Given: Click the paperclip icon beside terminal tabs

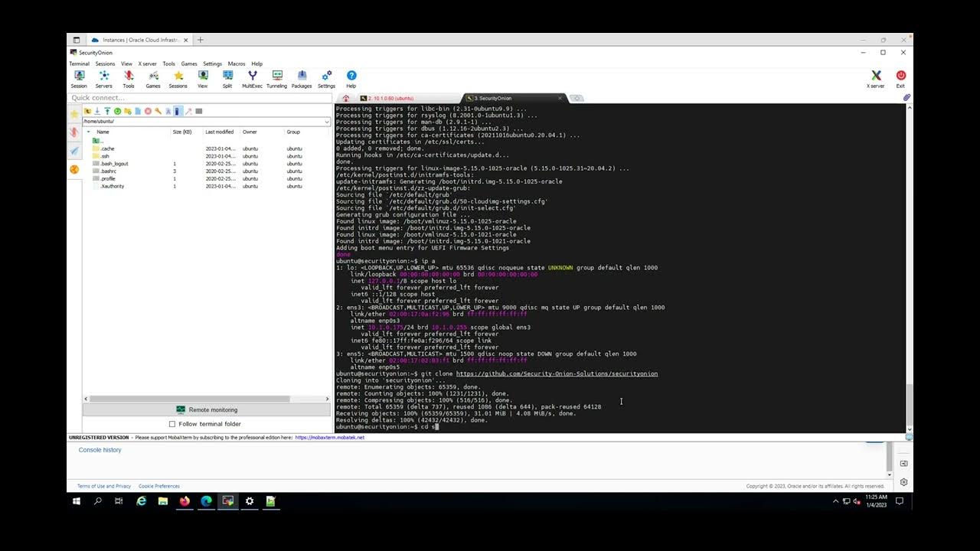Looking at the screenshot, I should pos(906,98).
